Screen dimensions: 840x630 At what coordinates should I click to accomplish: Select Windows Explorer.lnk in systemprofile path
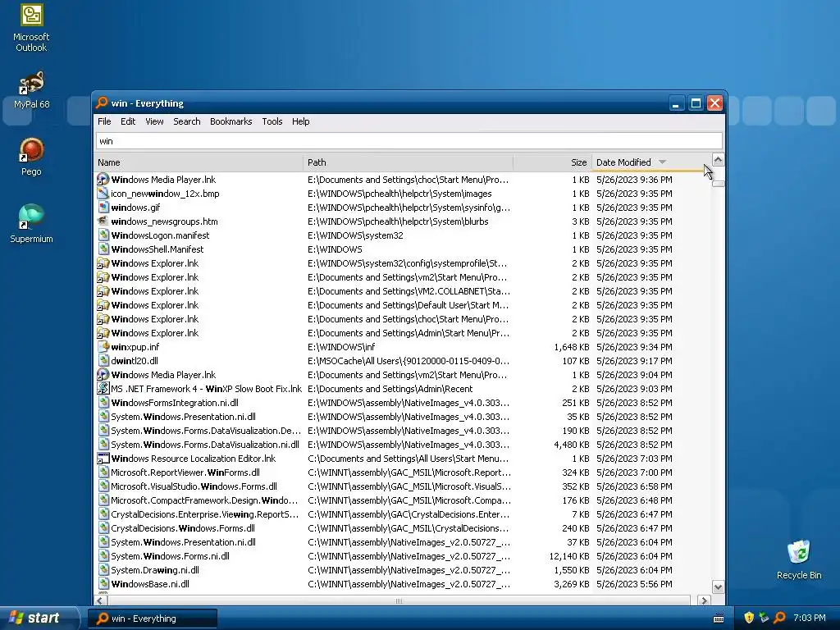point(402,263)
